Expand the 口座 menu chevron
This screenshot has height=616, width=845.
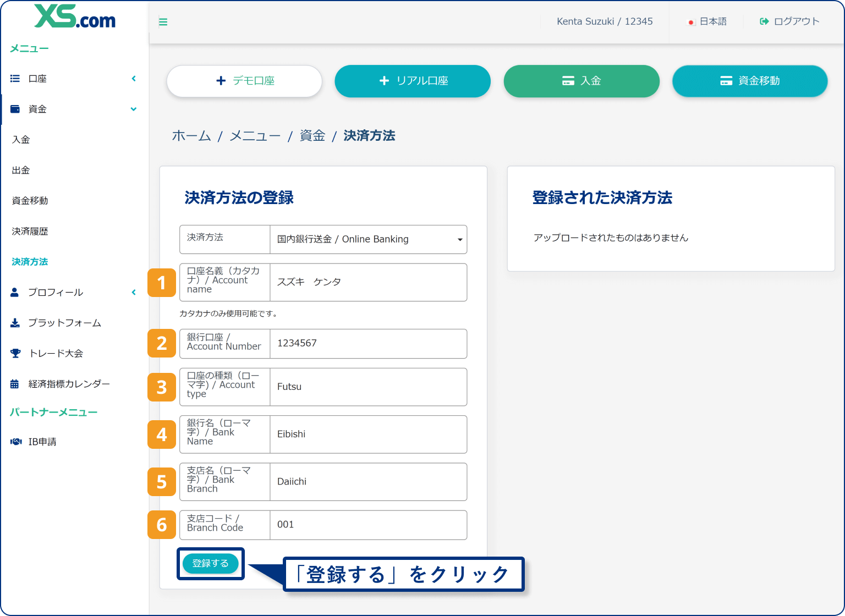134,79
